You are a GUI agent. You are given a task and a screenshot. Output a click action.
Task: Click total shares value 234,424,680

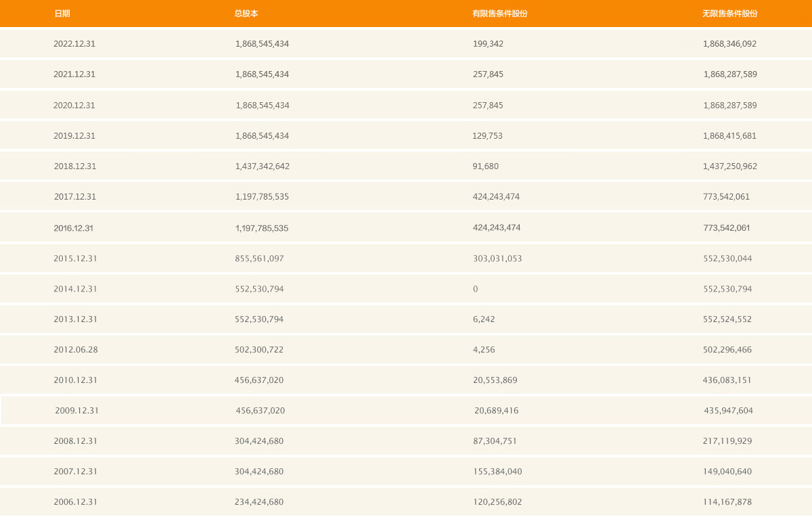[259, 502]
